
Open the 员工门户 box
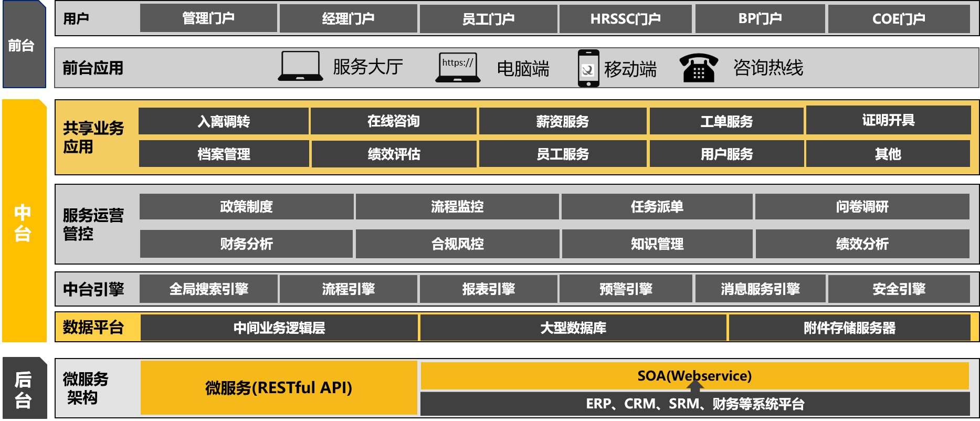point(488,19)
